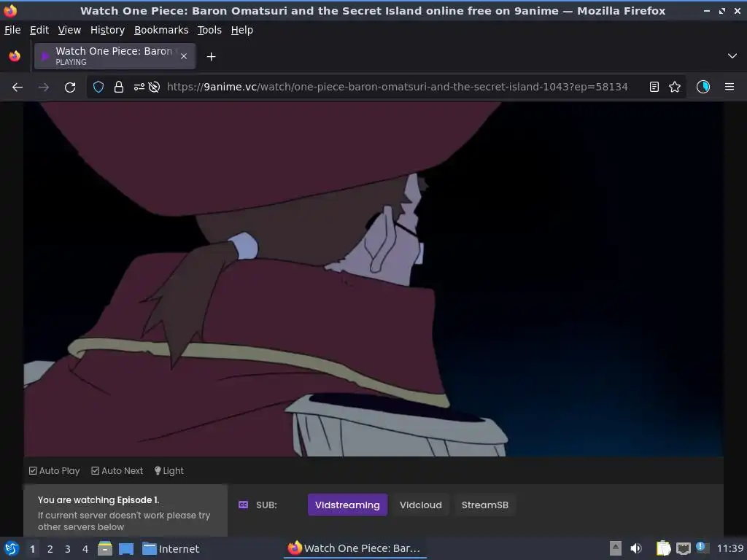Open the History menu
Image resolution: width=747 pixels, height=560 pixels.
click(x=107, y=30)
